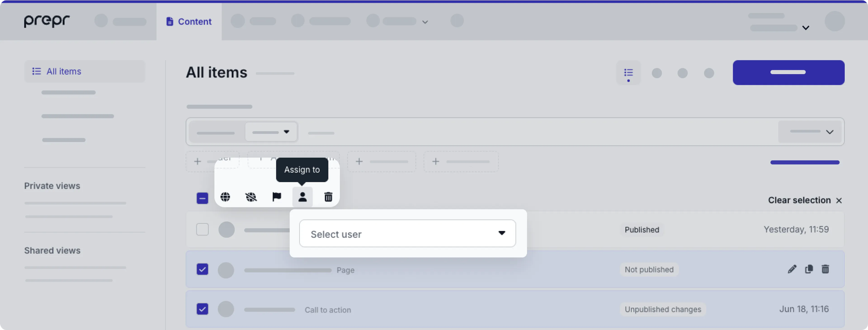Click the user avatar in top right

coord(835,21)
